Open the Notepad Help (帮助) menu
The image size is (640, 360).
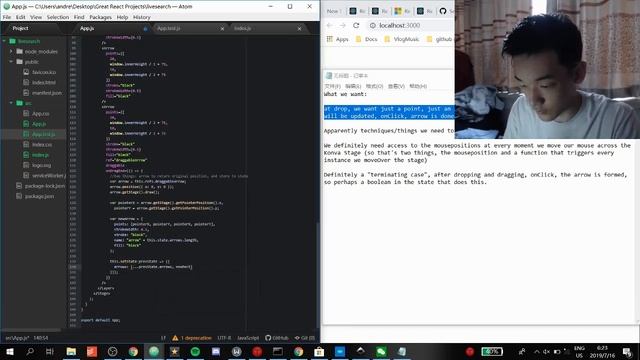[x=418, y=86]
